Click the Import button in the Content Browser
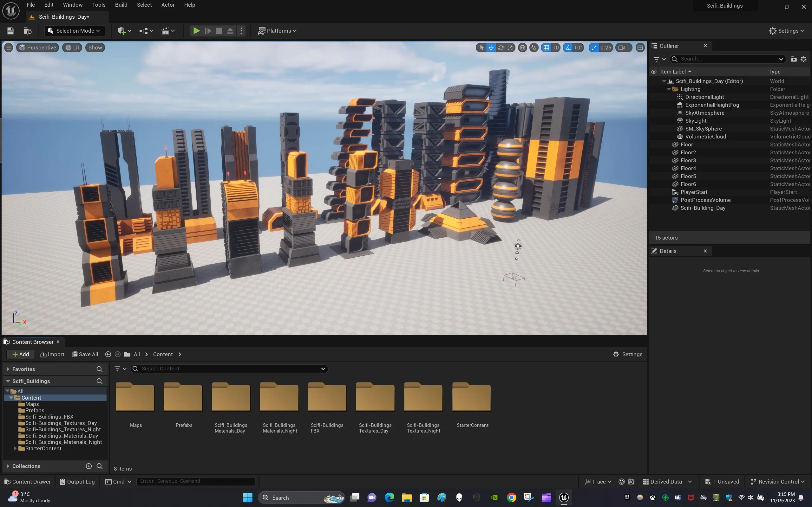Screen dimensions: 812x507 pyautogui.click(x=52, y=354)
